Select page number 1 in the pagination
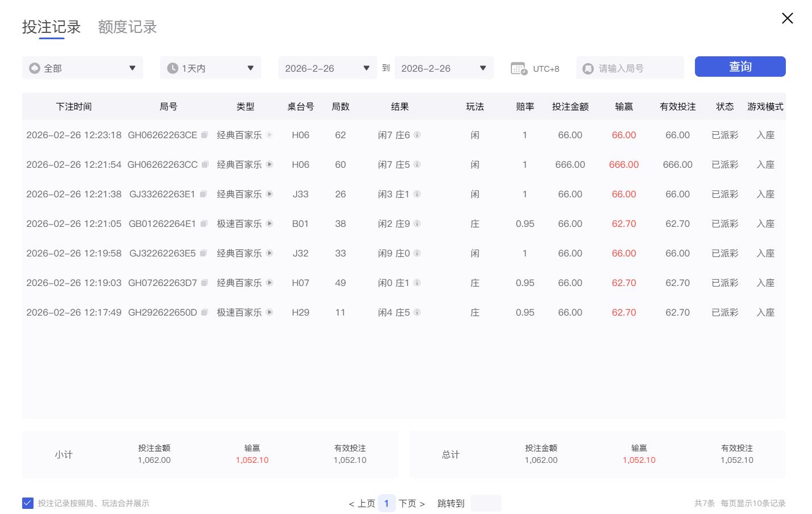 pyautogui.click(x=386, y=503)
